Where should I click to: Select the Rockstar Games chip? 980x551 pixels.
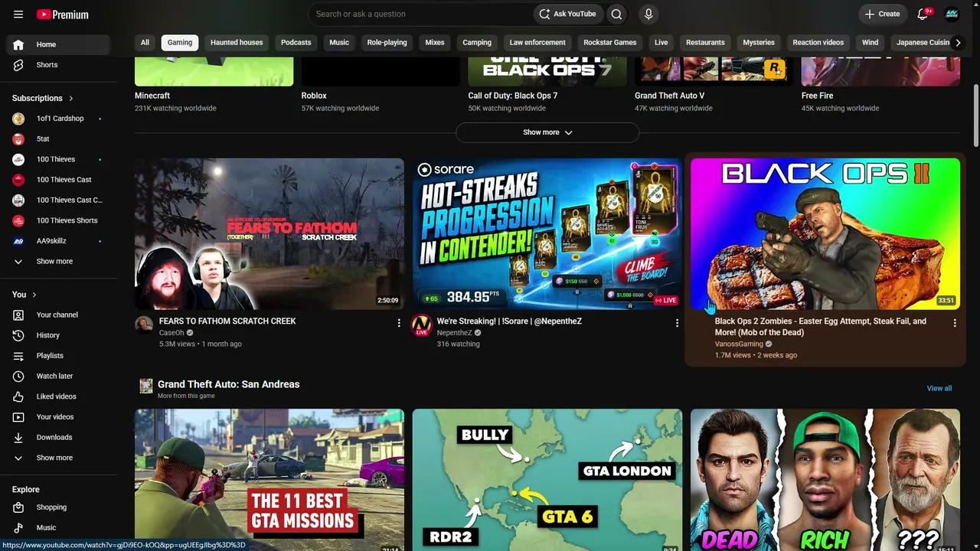click(x=610, y=43)
